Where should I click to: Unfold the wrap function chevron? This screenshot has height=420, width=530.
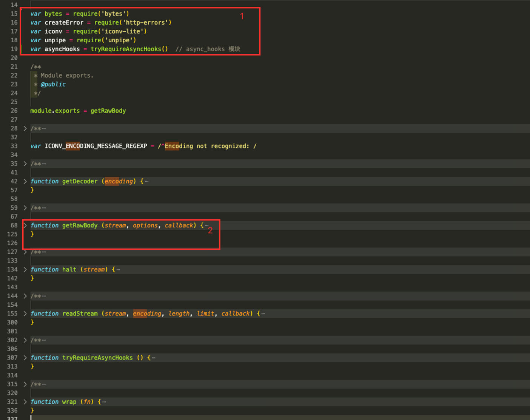25,402
